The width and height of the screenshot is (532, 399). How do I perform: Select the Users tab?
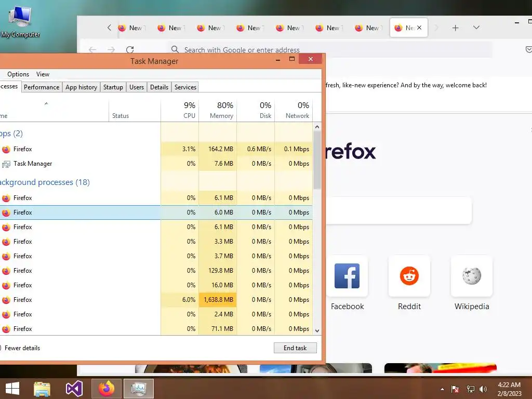coord(137,87)
